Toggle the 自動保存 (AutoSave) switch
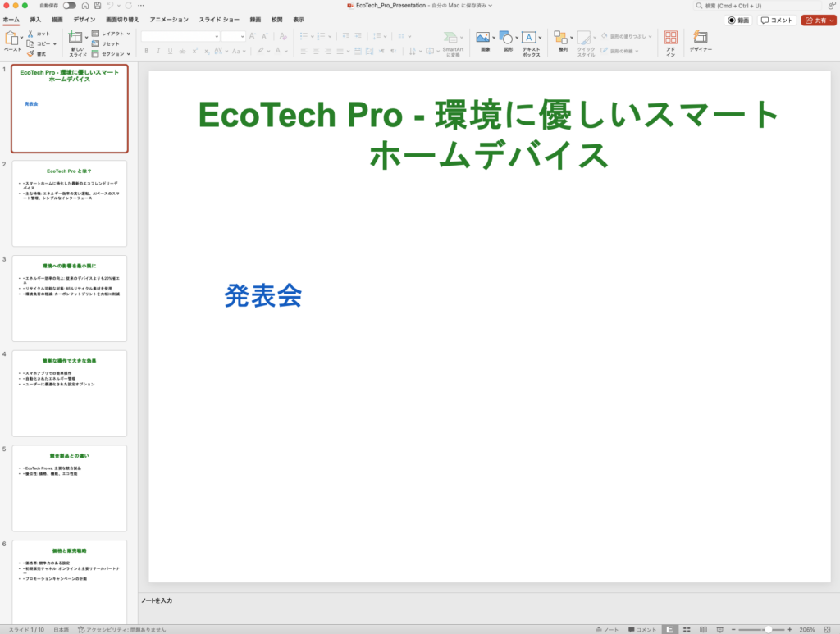840x634 pixels. coord(69,5)
